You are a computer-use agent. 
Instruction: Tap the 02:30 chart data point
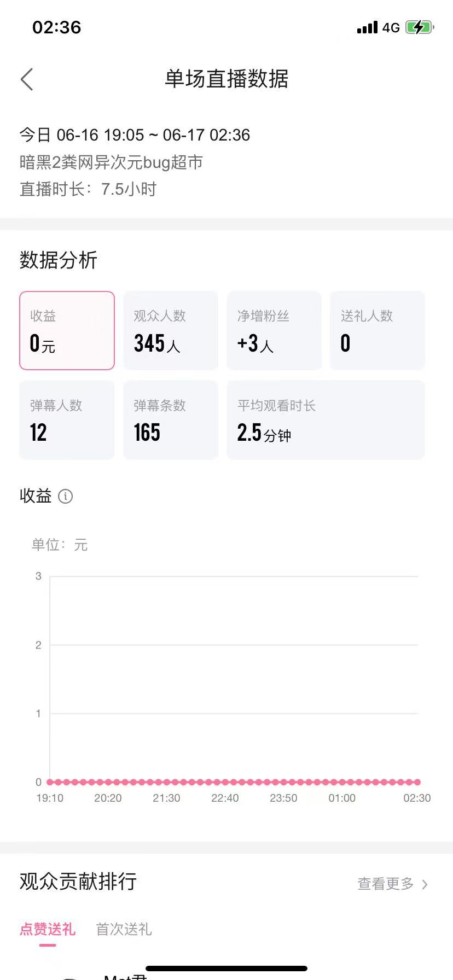point(417,782)
